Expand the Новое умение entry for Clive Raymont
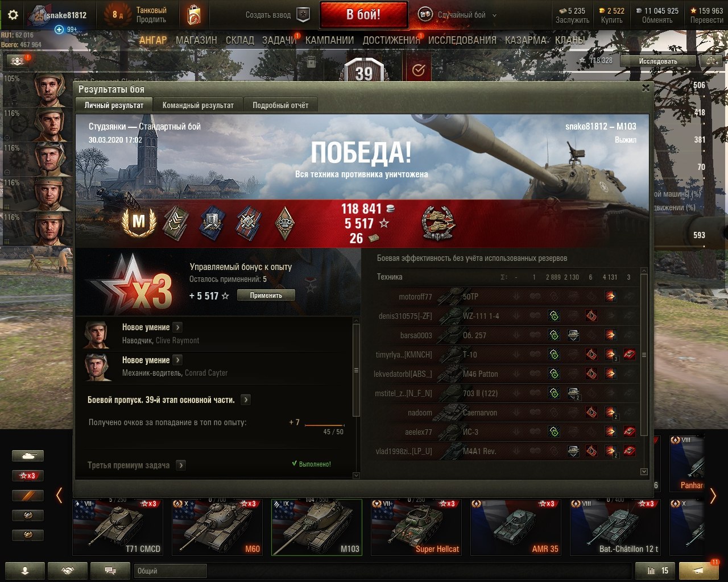The image size is (728, 582). [177, 327]
